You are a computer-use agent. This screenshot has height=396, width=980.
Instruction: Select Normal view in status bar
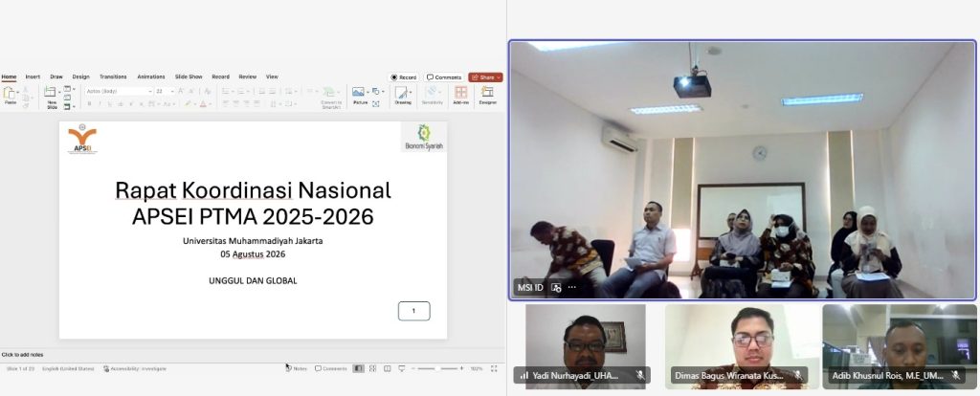click(x=358, y=368)
